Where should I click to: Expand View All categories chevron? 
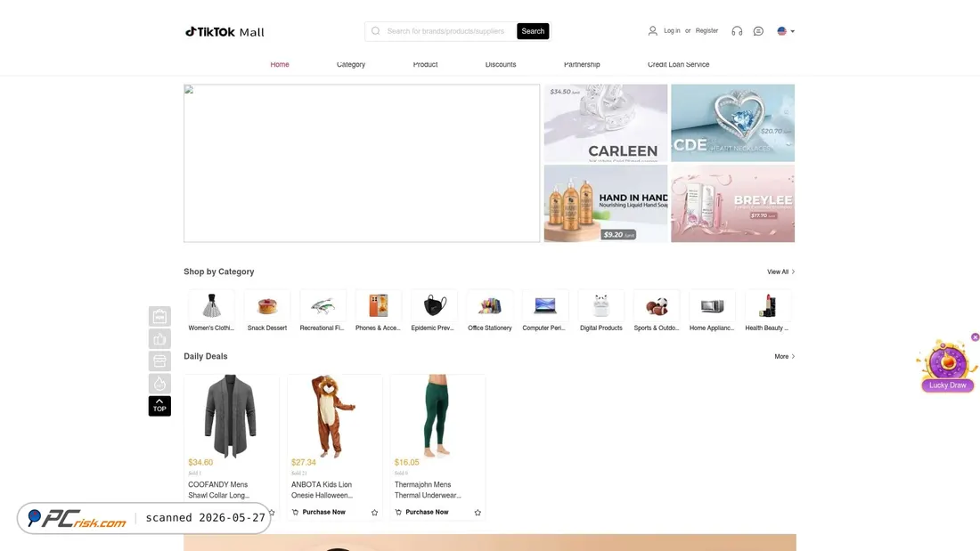[x=793, y=271]
